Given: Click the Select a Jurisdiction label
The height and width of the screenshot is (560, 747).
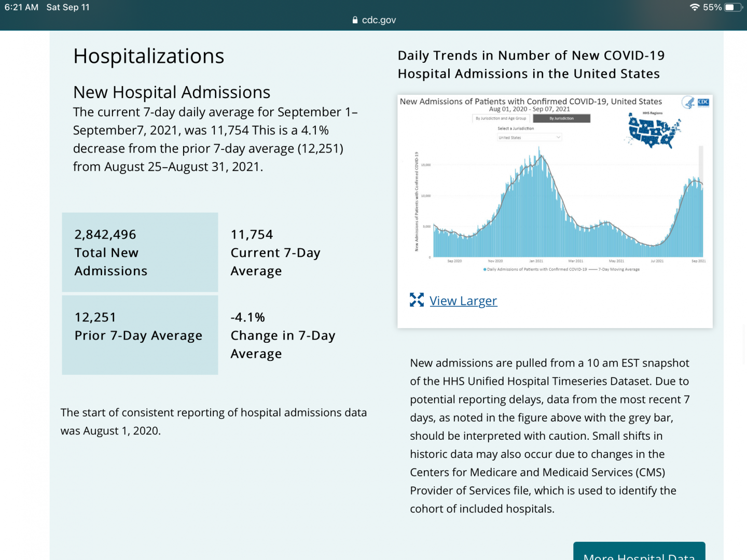Looking at the screenshot, I should point(516,129).
